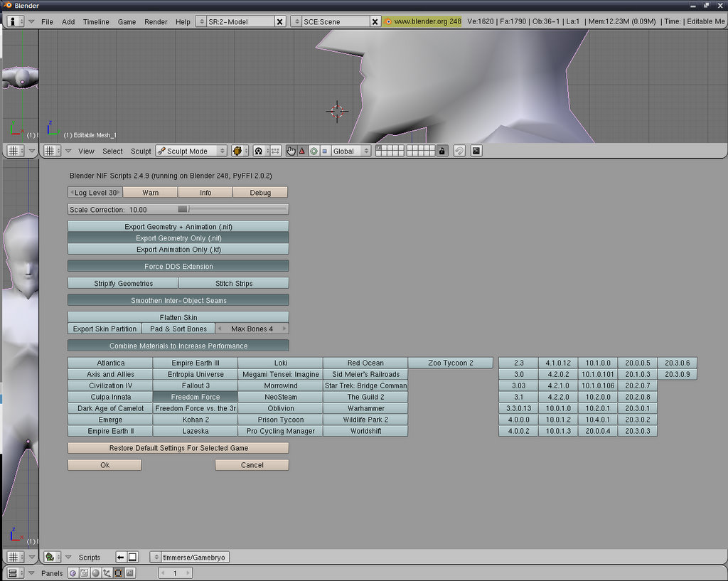Screen dimensions: 728x581
Task: Open the Sculpt menu in 3D header
Action: tap(141, 151)
